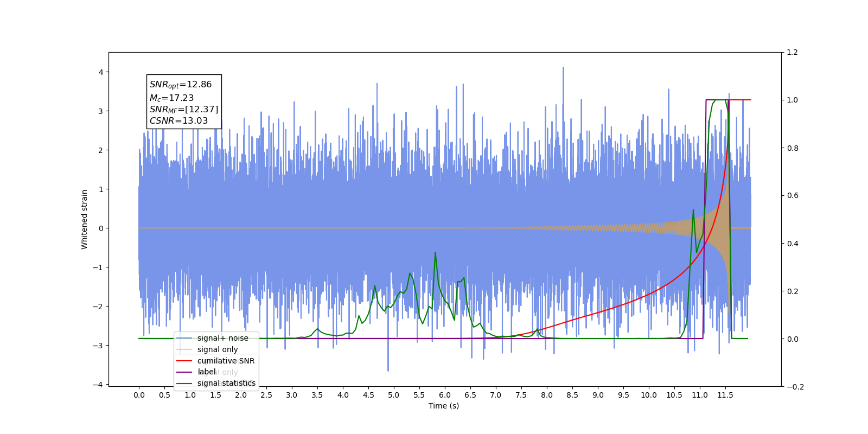Click the 'Whitened strain' y-axis label
This screenshot has height=434, width=868.
tap(84, 219)
